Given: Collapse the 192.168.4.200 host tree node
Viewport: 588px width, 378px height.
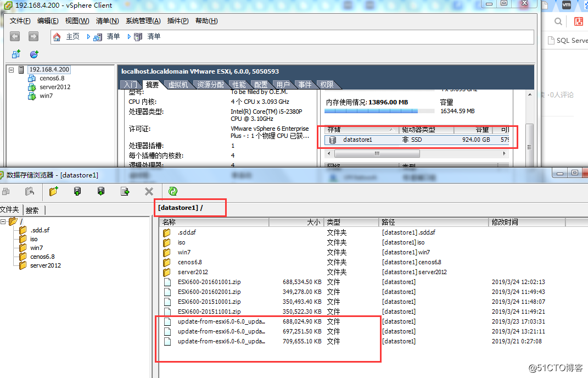Looking at the screenshot, I should pos(12,70).
